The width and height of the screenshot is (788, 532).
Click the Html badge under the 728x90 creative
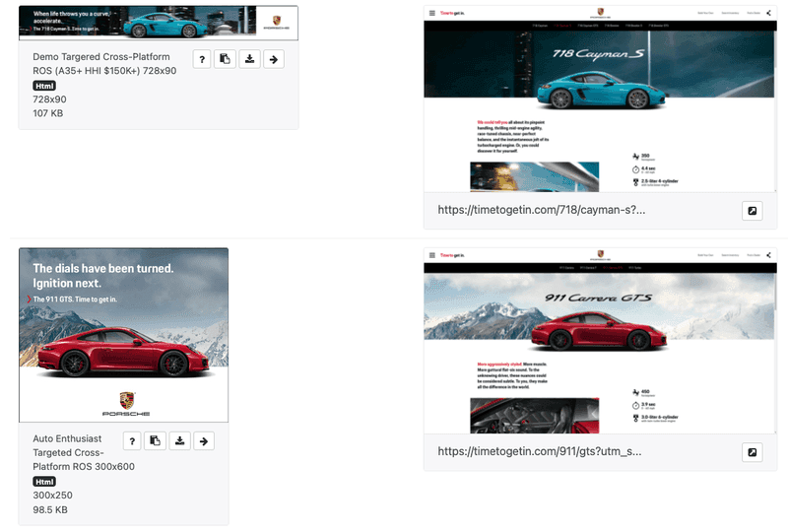[x=44, y=86]
